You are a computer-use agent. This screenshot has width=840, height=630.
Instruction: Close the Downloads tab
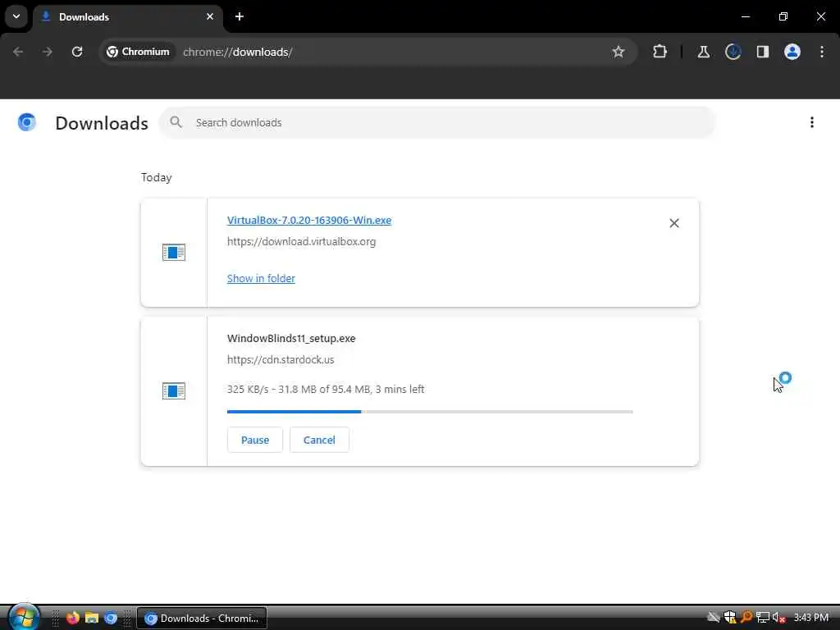click(x=210, y=16)
